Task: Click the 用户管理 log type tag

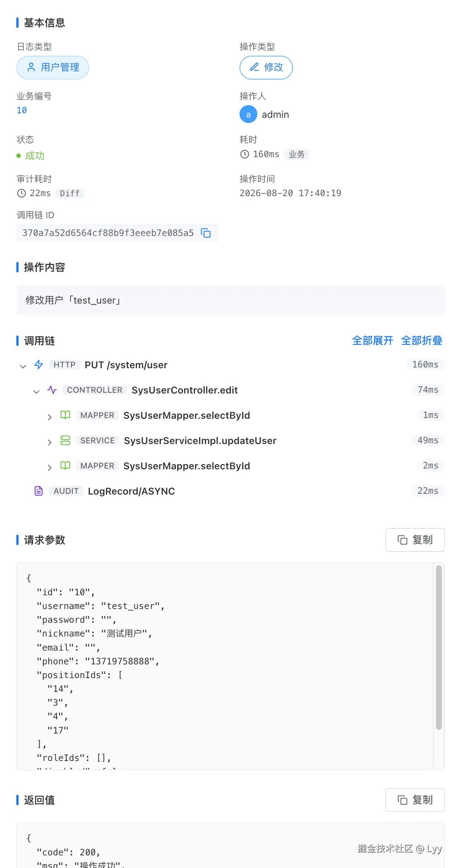Action: click(53, 68)
